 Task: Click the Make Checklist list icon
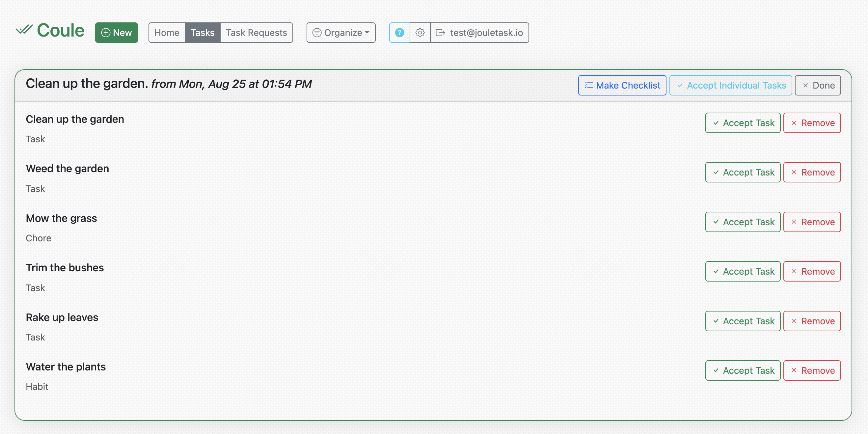coord(589,85)
